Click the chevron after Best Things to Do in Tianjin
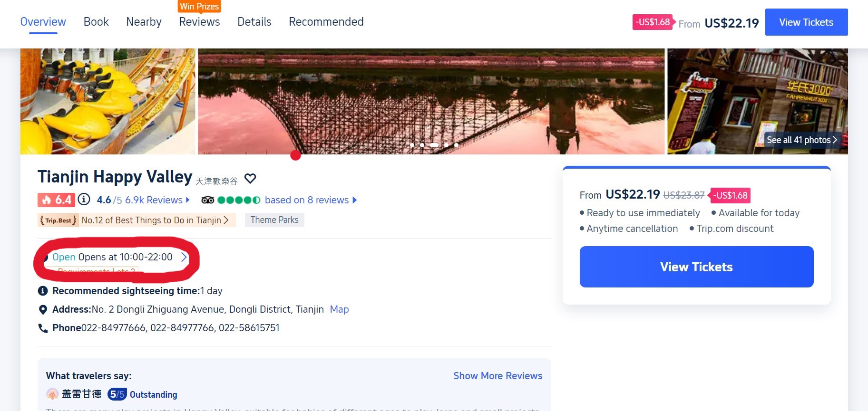 coord(226,220)
